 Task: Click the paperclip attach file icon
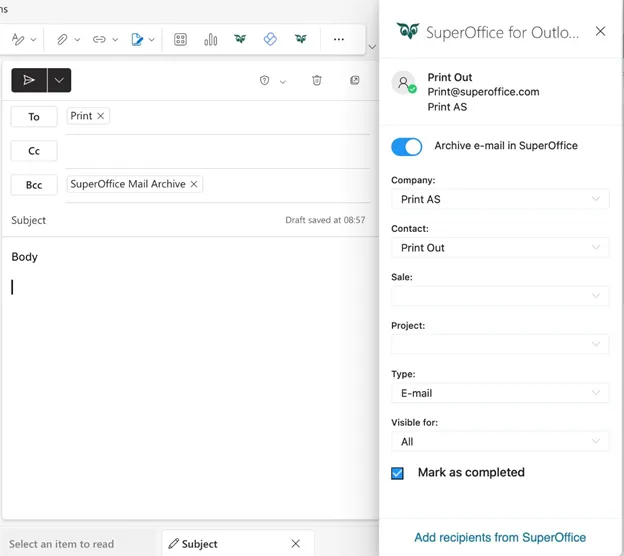click(61, 40)
